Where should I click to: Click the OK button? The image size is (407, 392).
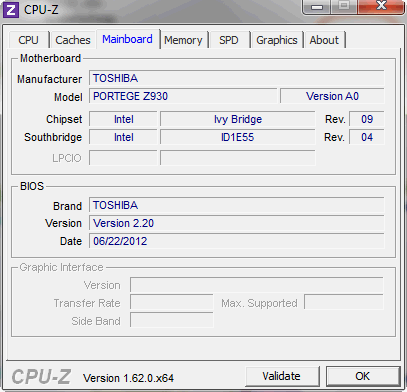point(363,376)
